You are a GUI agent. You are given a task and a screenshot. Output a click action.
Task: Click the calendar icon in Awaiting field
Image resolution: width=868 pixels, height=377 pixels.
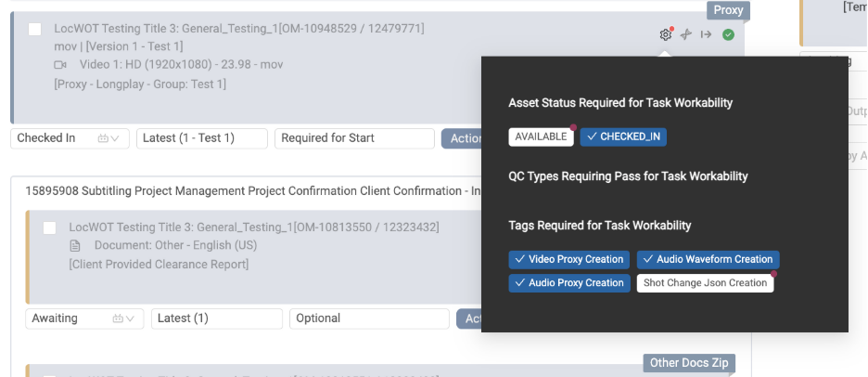(x=118, y=318)
